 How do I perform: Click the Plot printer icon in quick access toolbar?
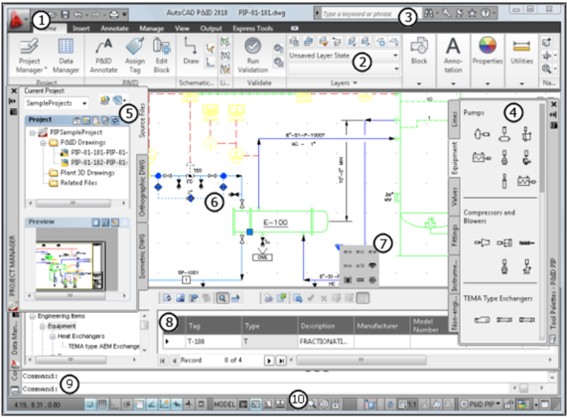point(114,14)
